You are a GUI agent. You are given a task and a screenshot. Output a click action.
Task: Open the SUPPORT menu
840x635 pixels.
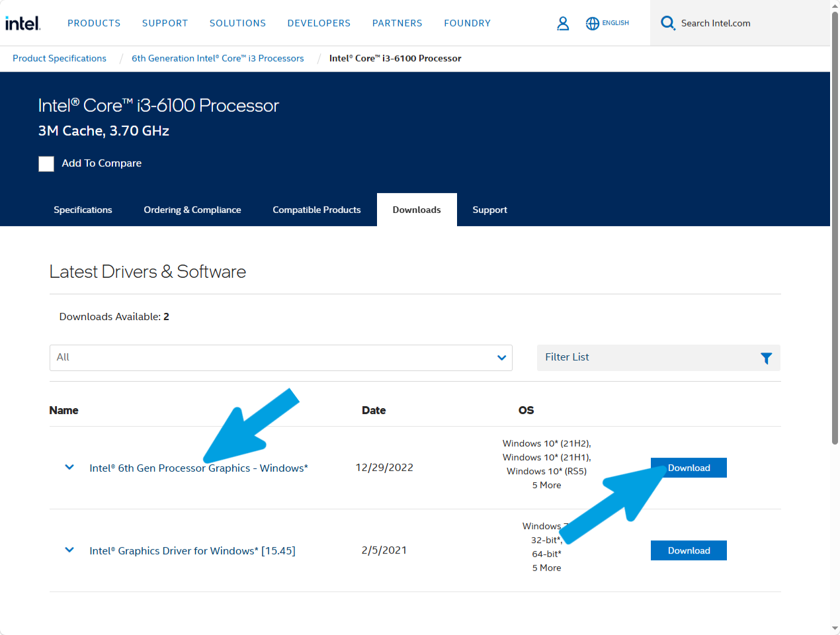165,23
